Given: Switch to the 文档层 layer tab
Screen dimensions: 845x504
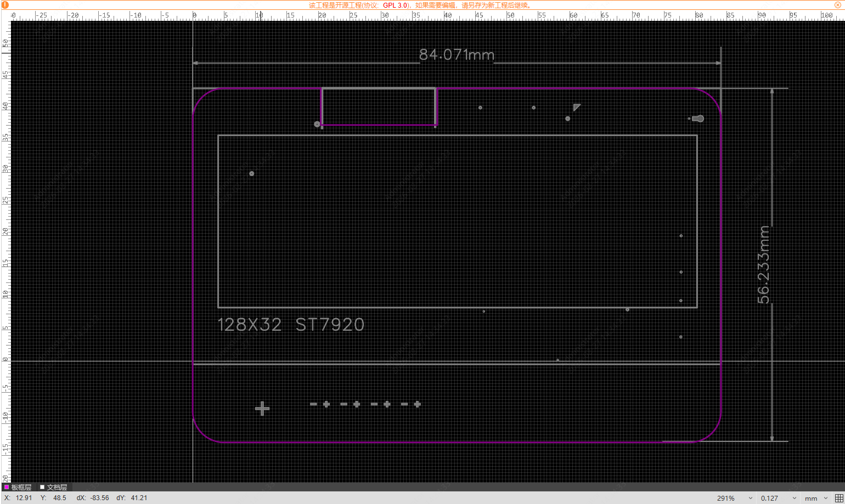Looking at the screenshot, I should pyautogui.click(x=57, y=487).
